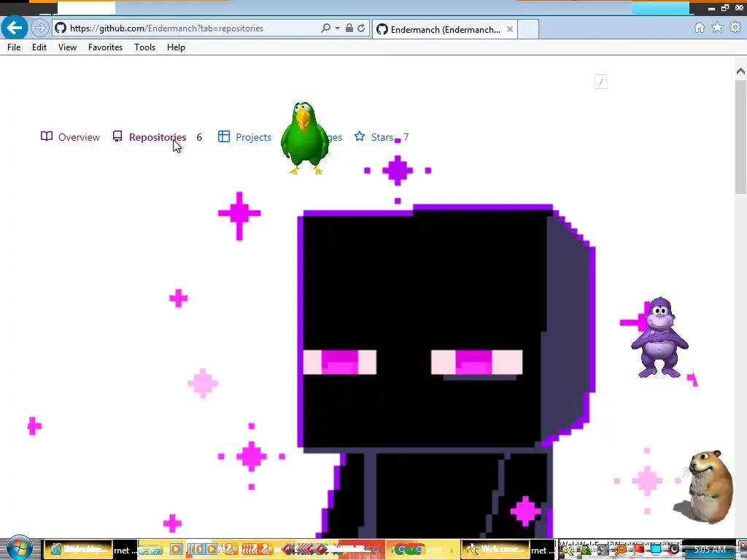The image size is (747, 560).
Task: Open the View menu
Action: click(67, 47)
